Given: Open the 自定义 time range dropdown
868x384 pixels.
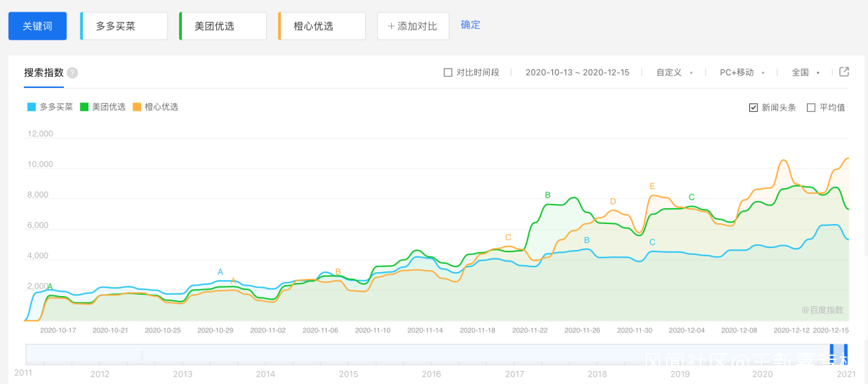Looking at the screenshot, I should click(674, 72).
